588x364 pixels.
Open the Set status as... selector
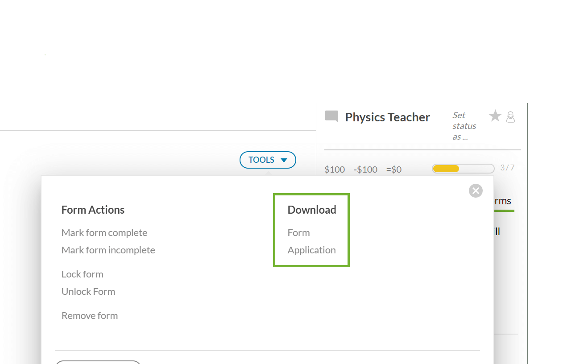(464, 126)
